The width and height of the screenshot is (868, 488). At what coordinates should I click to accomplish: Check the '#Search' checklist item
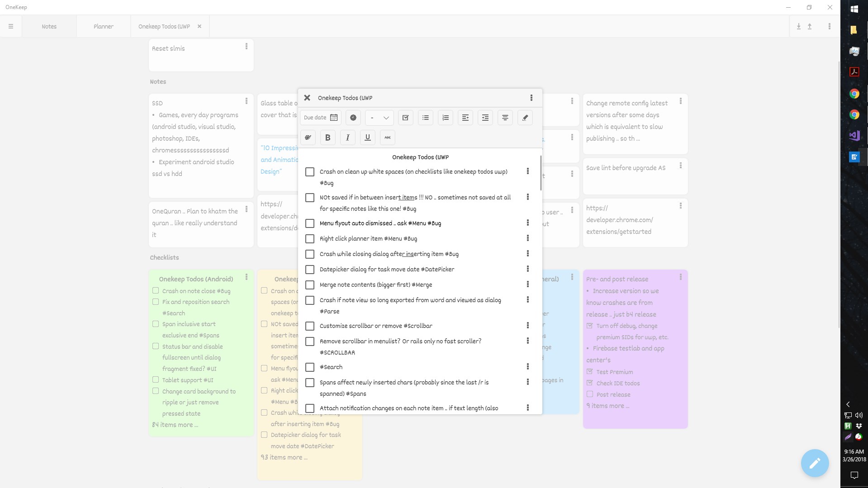click(310, 367)
